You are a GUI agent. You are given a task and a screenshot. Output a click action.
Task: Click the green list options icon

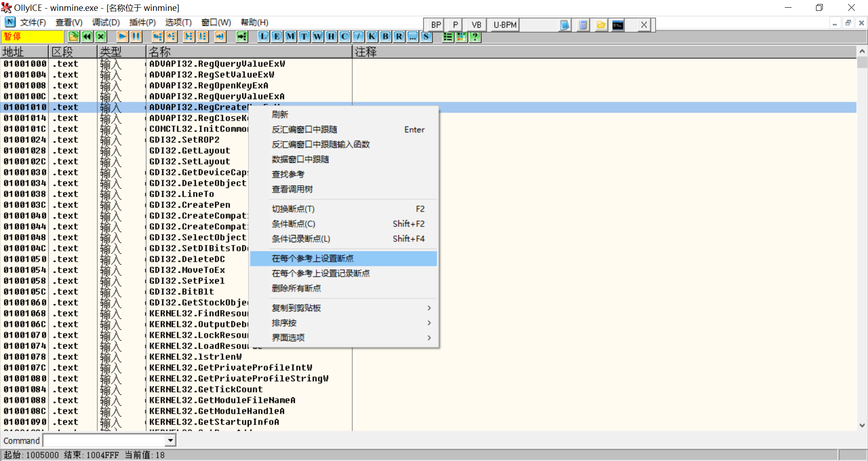click(448, 37)
